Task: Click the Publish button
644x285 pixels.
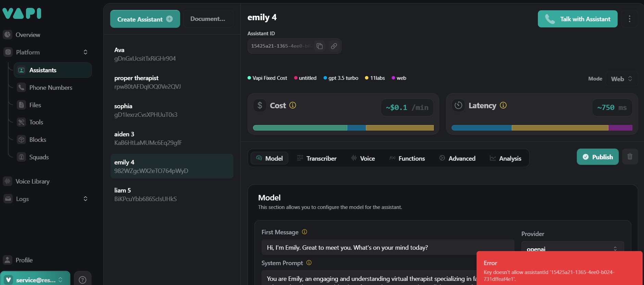Action: coord(597,157)
